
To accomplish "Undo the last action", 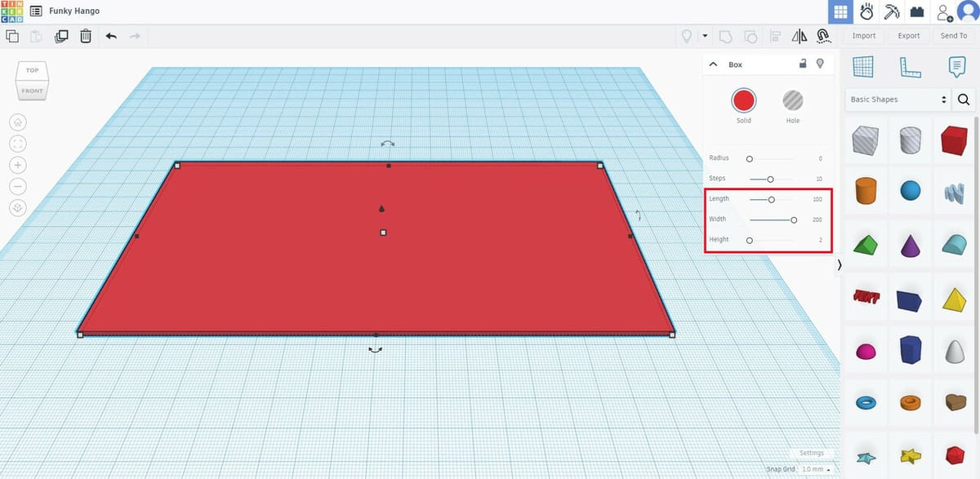I will (111, 36).
